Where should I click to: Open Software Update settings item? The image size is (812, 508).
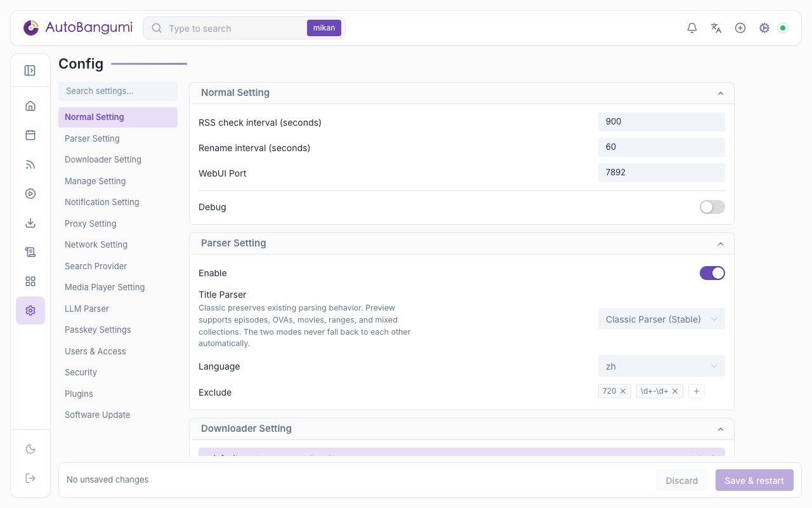click(118, 415)
